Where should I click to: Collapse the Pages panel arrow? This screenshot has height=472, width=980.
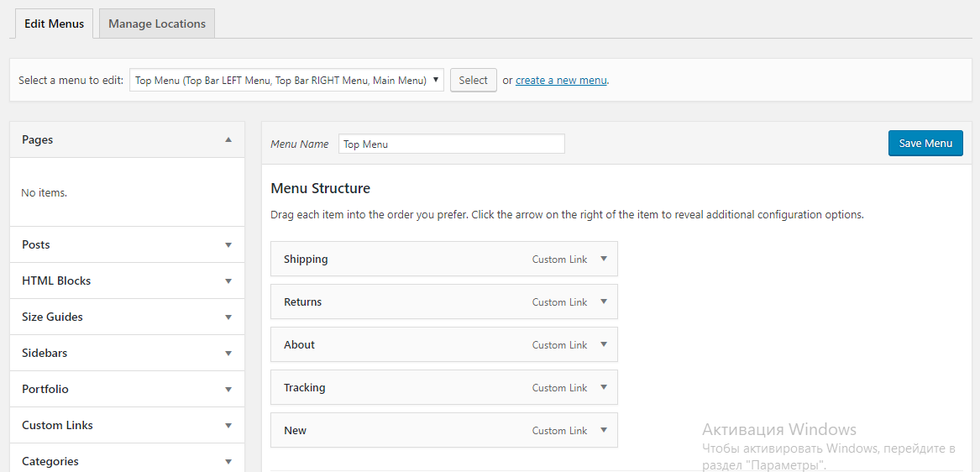pyautogui.click(x=228, y=140)
